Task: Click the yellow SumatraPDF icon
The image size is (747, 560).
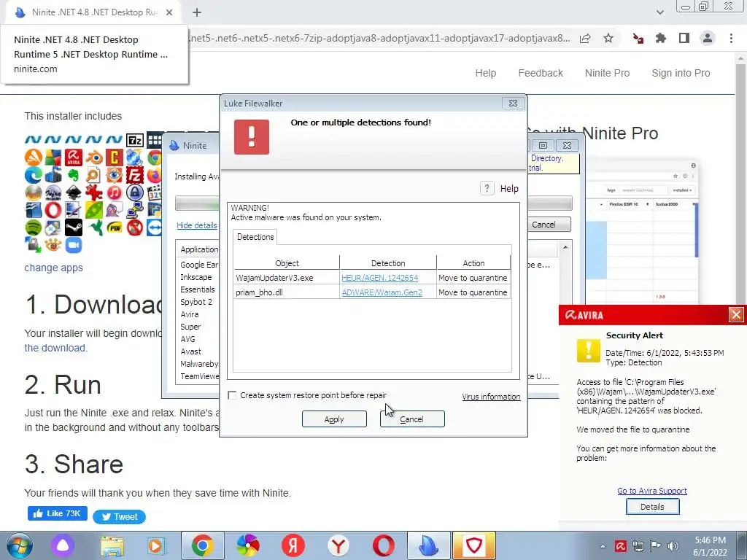Action: point(115,227)
